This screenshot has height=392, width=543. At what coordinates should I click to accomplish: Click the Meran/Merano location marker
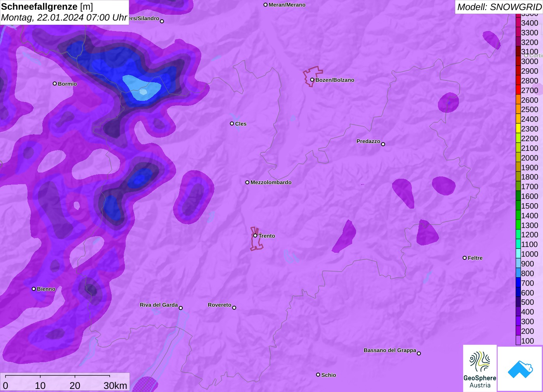[266, 5]
